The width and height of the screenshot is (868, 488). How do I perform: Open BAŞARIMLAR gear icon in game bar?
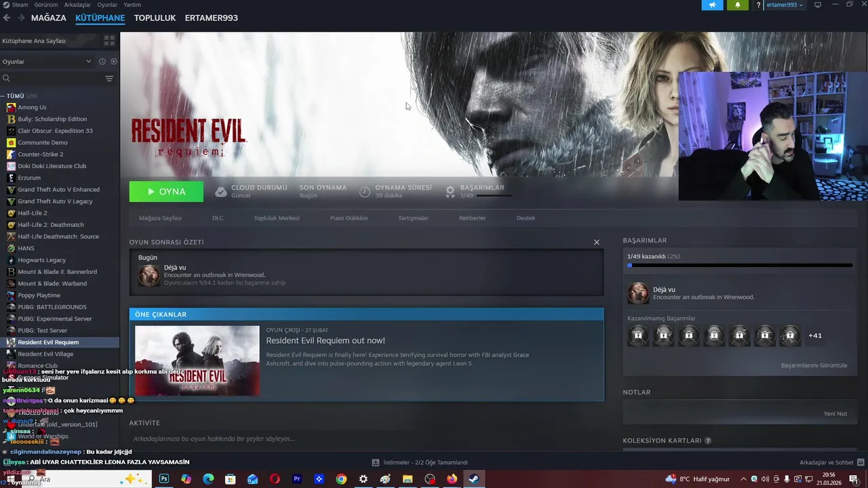pyautogui.click(x=450, y=192)
